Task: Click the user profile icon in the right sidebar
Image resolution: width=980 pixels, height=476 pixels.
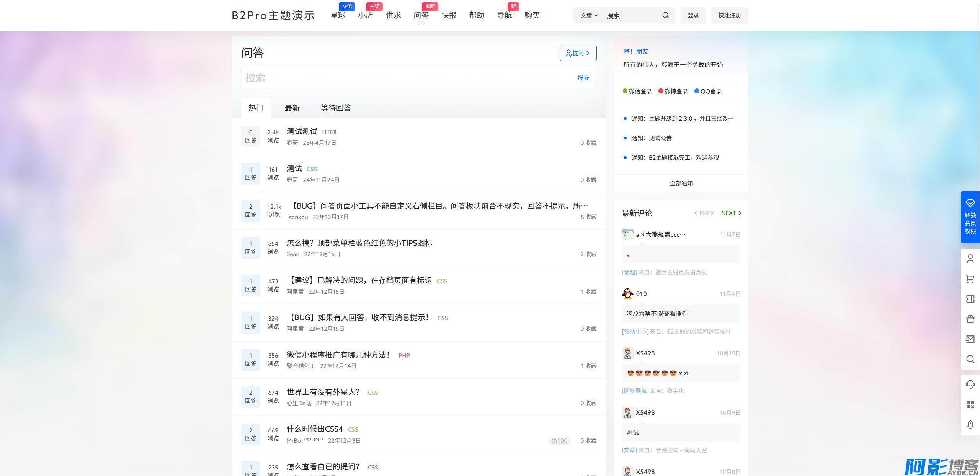Action: [x=970, y=259]
